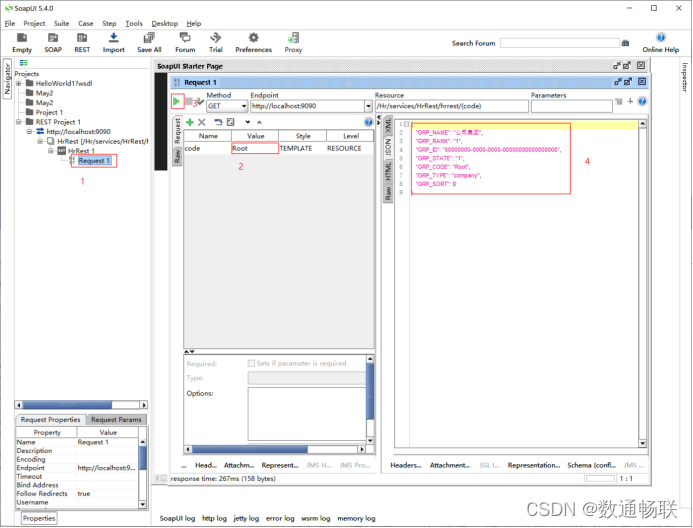Select Request 1 in the project tree
The height and width of the screenshot is (528, 693).
(x=94, y=160)
